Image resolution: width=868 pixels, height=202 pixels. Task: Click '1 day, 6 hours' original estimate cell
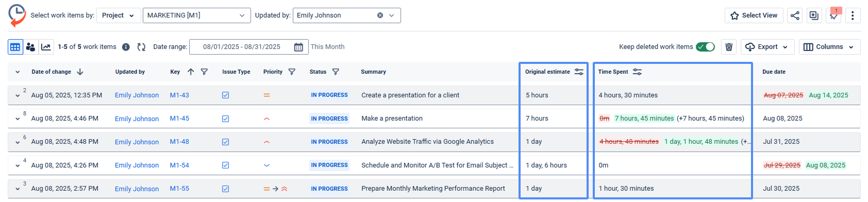click(x=546, y=165)
